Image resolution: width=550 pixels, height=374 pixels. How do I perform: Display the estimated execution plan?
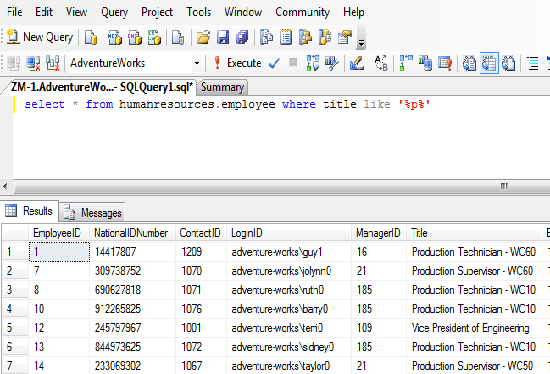[313, 64]
